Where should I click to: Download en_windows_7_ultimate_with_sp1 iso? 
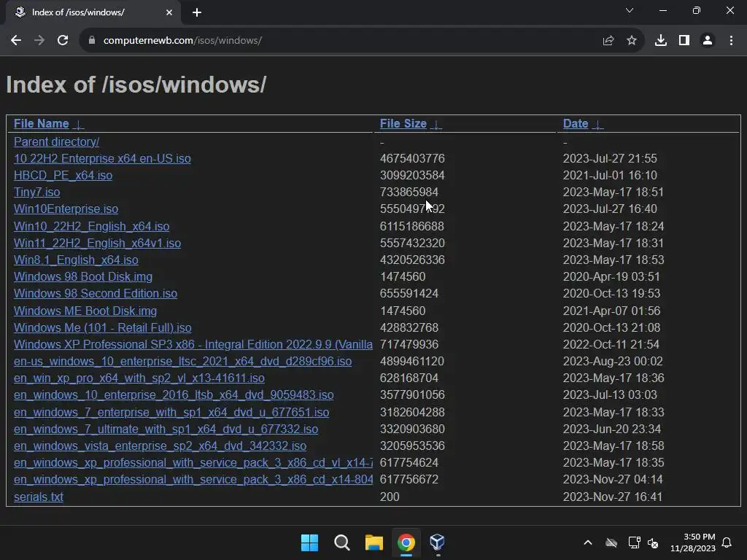[166, 429]
